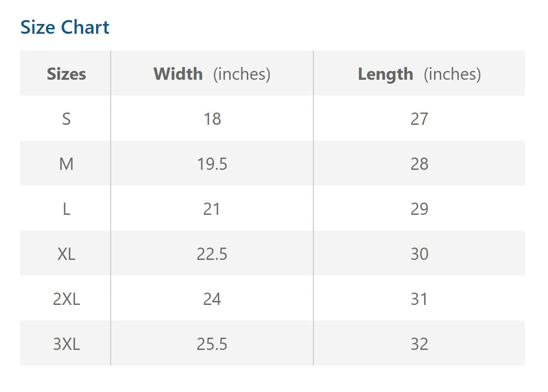548x392 pixels.
Task: Click the length value 30
Action: pos(419,254)
